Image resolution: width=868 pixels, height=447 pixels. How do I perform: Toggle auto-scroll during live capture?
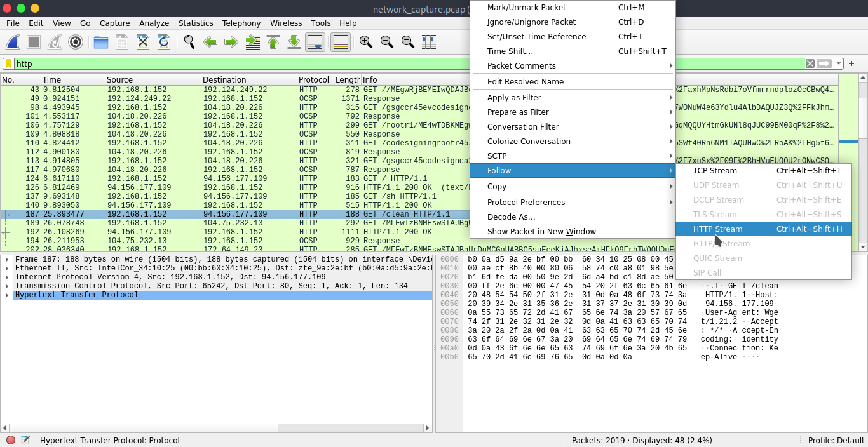click(x=315, y=42)
